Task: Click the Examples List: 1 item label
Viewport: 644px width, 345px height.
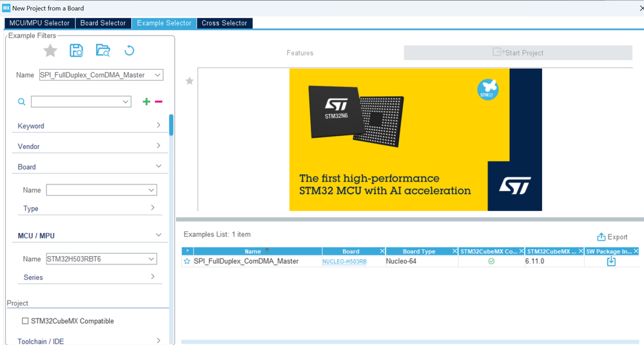Action: 217,234
